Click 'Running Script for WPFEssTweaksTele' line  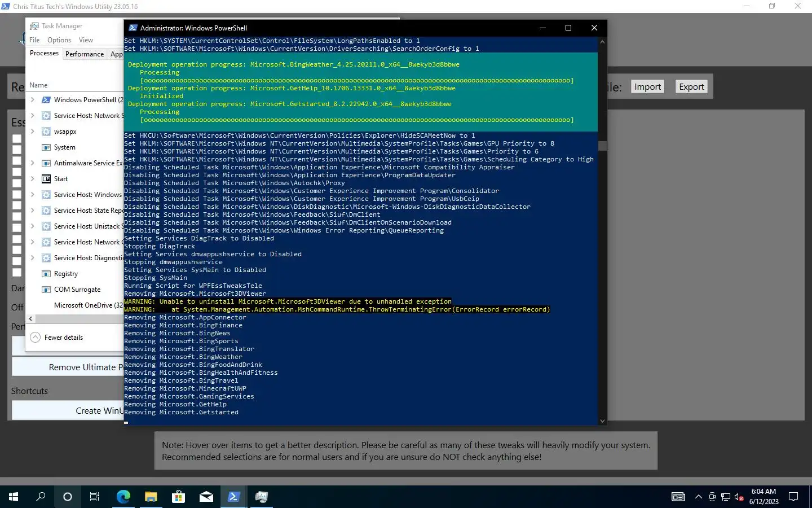pos(193,286)
